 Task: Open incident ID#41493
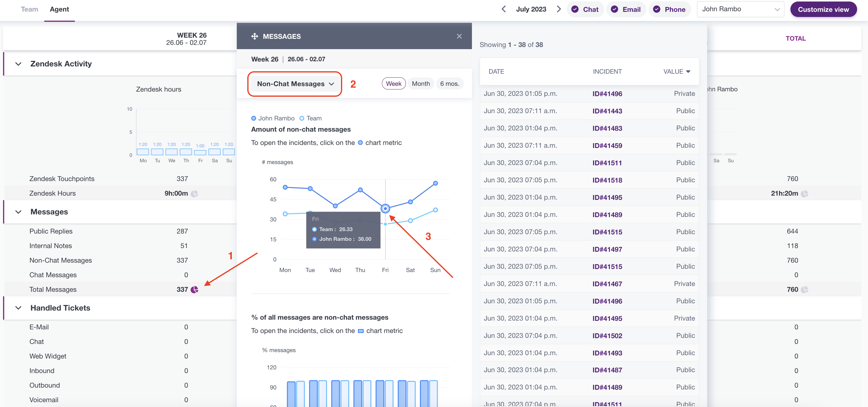pos(607,353)
